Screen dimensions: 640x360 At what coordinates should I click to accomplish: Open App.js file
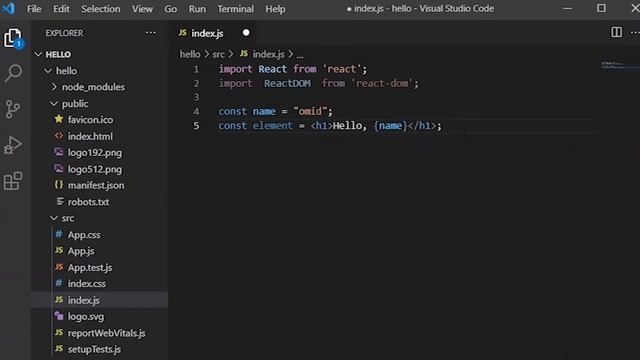(x=81, y=251)
